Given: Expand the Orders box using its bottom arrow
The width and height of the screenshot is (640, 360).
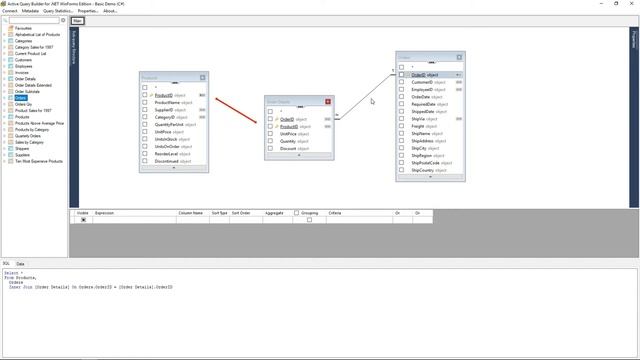Looking at the screenshot, I should [430, 177].
